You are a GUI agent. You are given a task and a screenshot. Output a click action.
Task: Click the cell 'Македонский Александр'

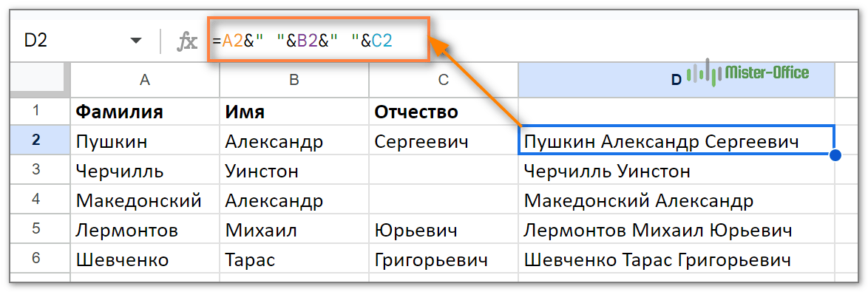pyautogui.click(x=677, y=200)
